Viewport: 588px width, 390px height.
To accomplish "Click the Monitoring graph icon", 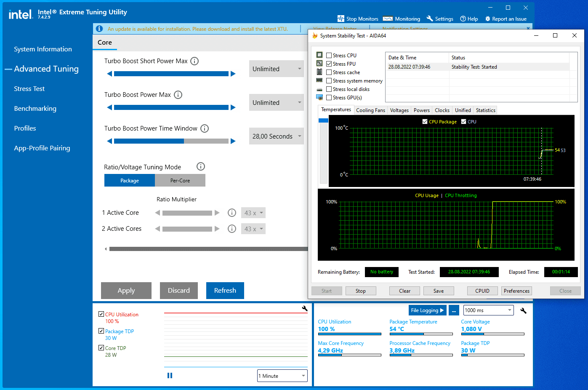I will 388,19.
